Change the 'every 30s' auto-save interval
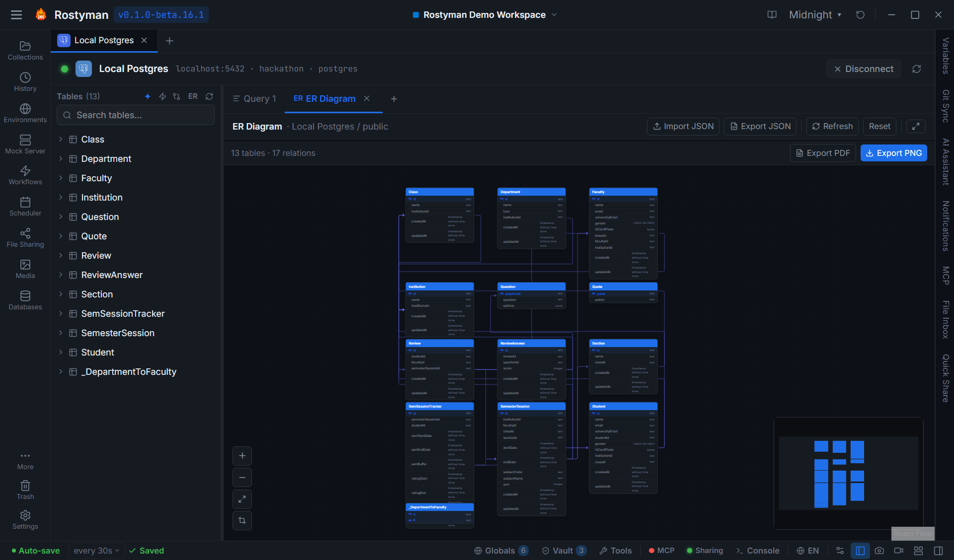This screenshot has width=954, height=560. (x=96, y=551)
